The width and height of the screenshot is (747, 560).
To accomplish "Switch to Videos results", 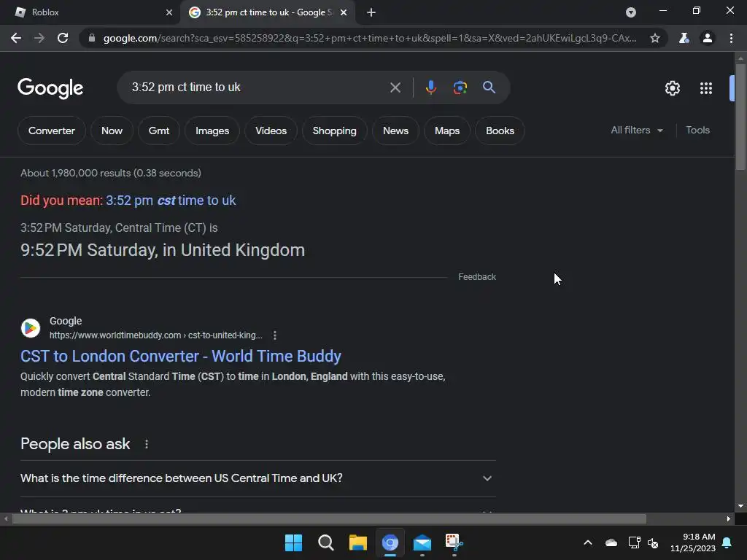I will [x=271, y=131].
